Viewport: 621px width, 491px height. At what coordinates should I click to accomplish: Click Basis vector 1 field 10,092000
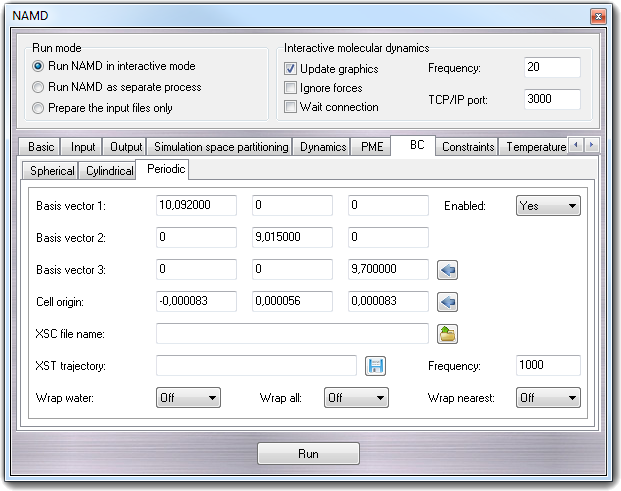(x=196, y=206)
